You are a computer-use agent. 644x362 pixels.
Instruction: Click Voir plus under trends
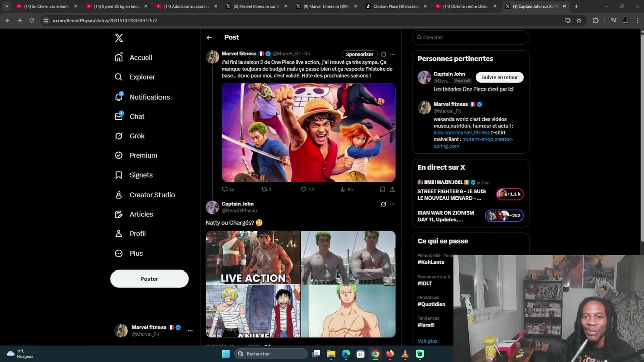[x=427, y=341]
